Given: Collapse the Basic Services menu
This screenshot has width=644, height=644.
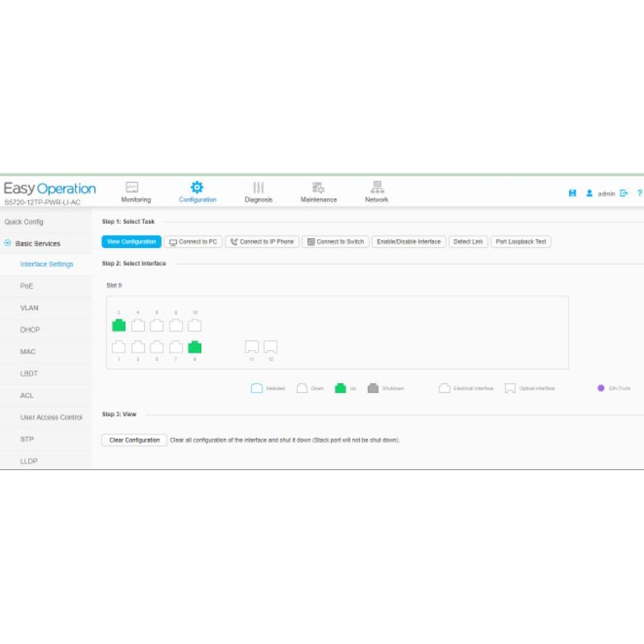Looking at the screenshot, I should [8, 243].
